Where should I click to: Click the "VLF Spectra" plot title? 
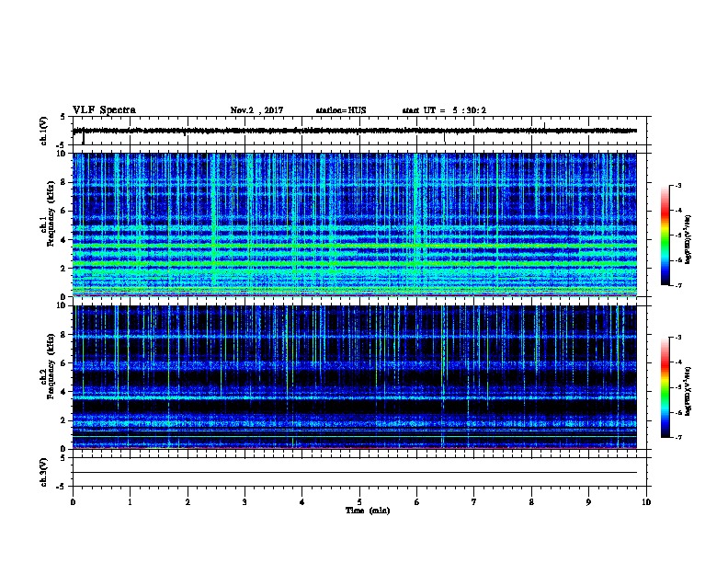click(104, 110)
